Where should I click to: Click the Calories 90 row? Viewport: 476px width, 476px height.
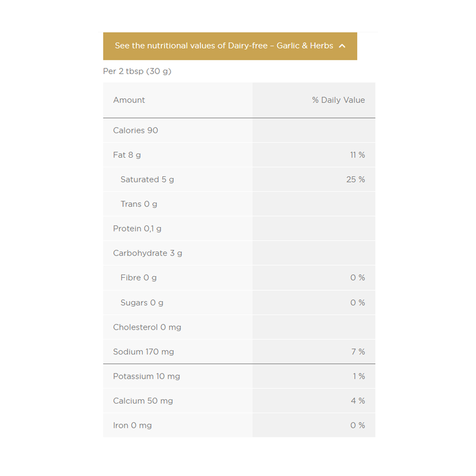[135, 131]
